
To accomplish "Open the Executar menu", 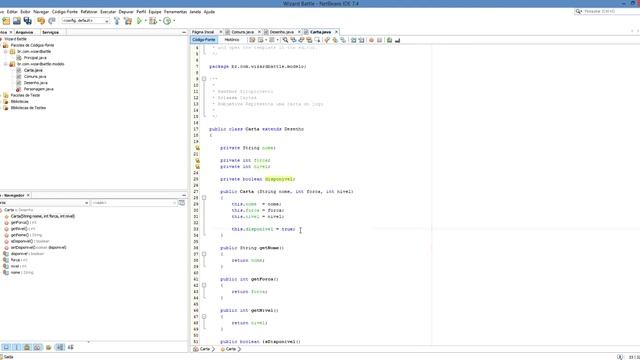I will (108, 12).
